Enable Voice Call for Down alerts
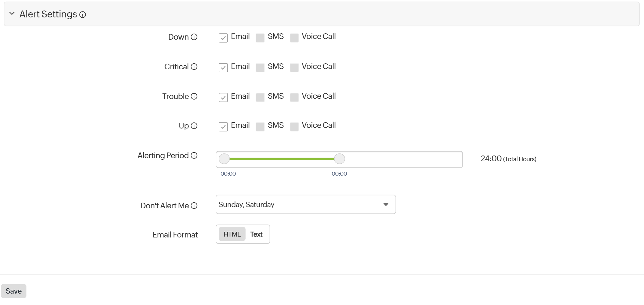The image size is (644, 305). 294,38
